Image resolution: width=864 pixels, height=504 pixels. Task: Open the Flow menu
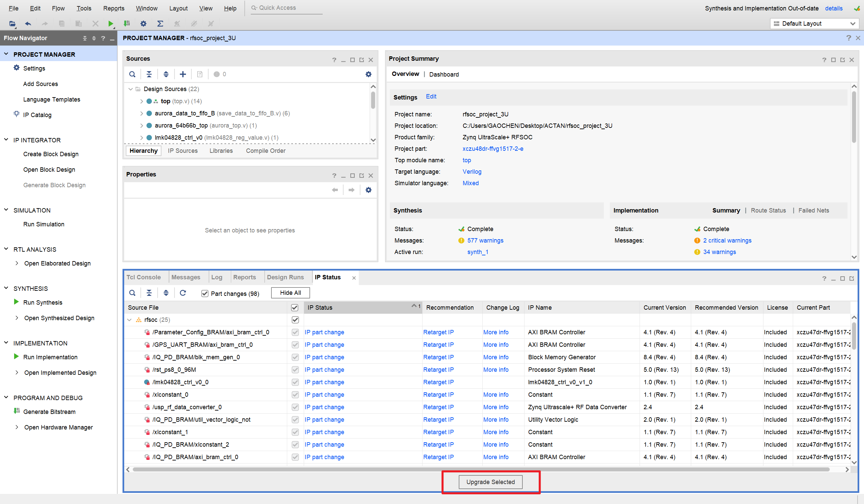[58, 8]
